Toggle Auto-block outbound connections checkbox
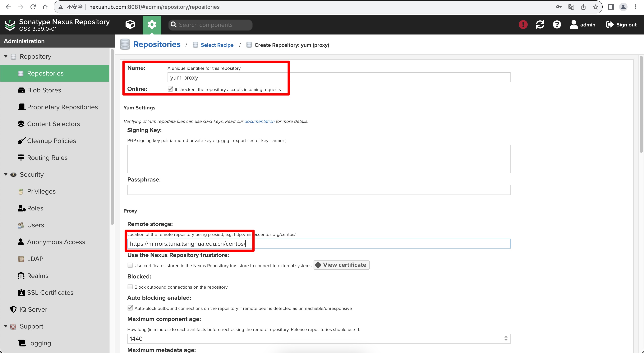This screenshot has height=353, width=644. (130, 308)
